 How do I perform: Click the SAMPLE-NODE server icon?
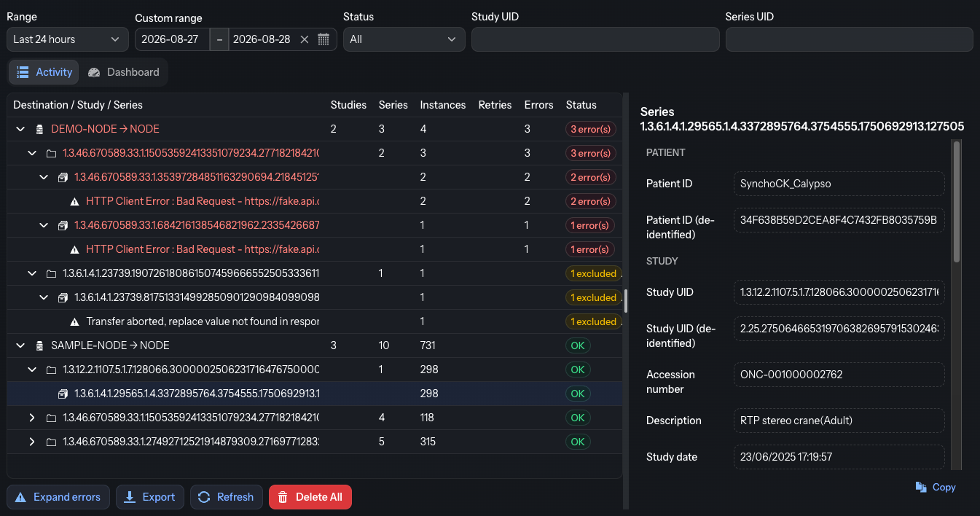(x=39, y=345)
